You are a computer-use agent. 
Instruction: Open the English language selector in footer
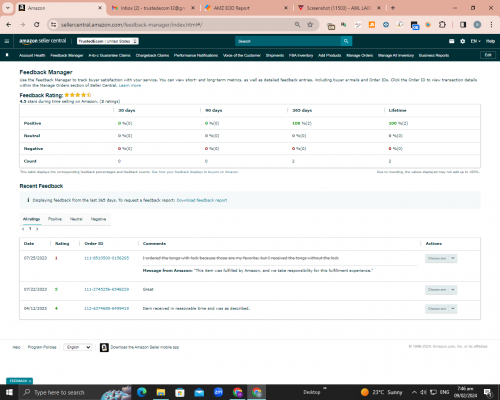click(78, 347)
